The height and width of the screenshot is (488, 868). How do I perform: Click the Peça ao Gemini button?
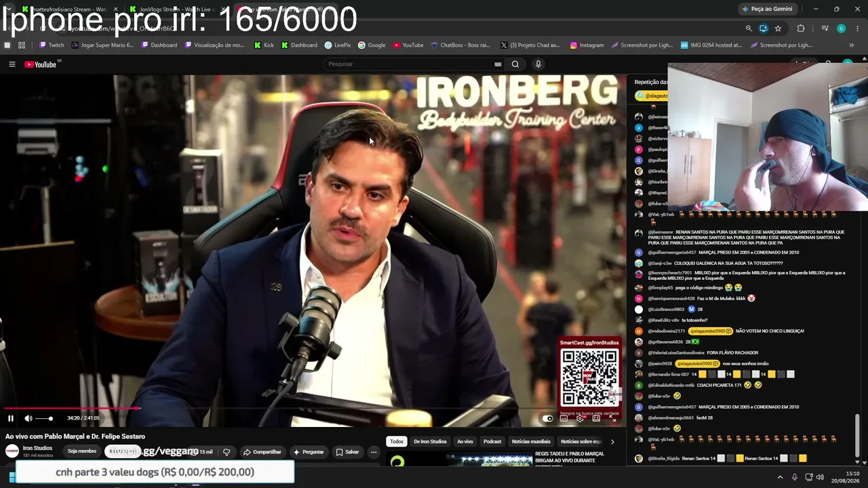[767, 9]
